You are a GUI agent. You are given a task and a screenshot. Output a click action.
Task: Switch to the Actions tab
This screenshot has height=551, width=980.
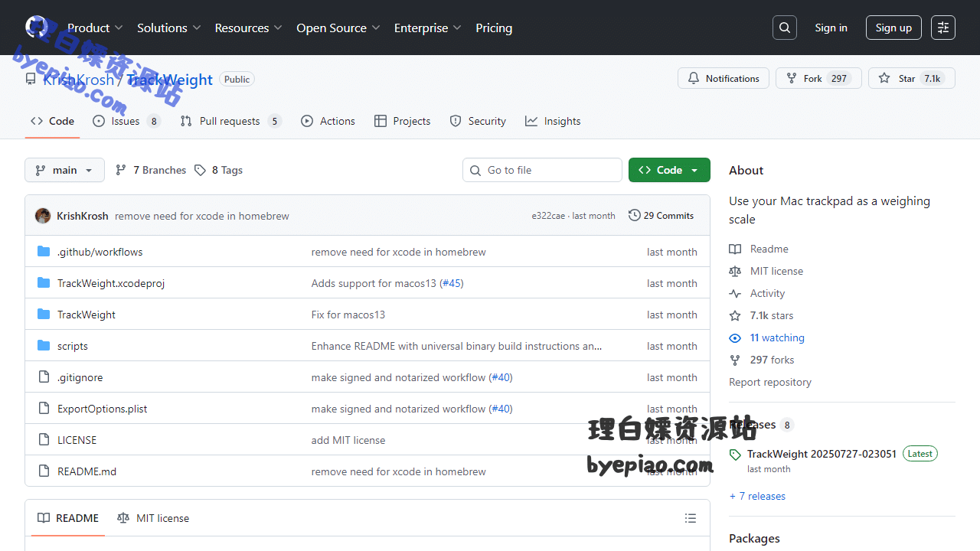328,121
